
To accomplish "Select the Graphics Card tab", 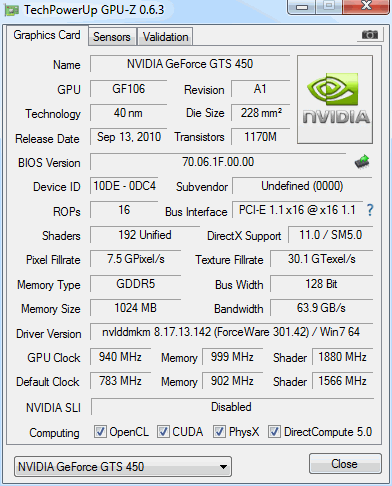I will tap(47, 35).
